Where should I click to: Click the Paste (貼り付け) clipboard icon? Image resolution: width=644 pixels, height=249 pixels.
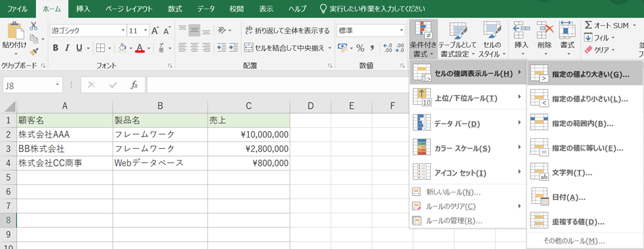coord(15,30)
